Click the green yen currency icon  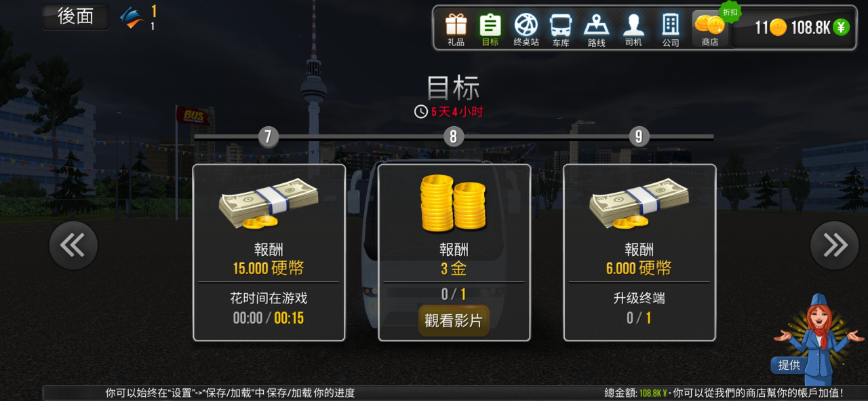[841, 27]
